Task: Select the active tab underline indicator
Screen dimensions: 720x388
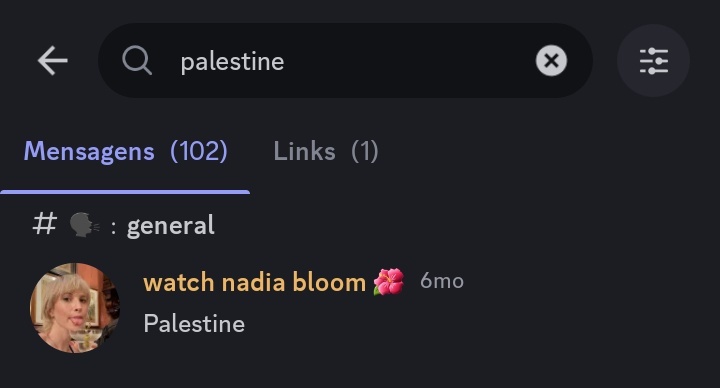Action: (x=125, y=192)
